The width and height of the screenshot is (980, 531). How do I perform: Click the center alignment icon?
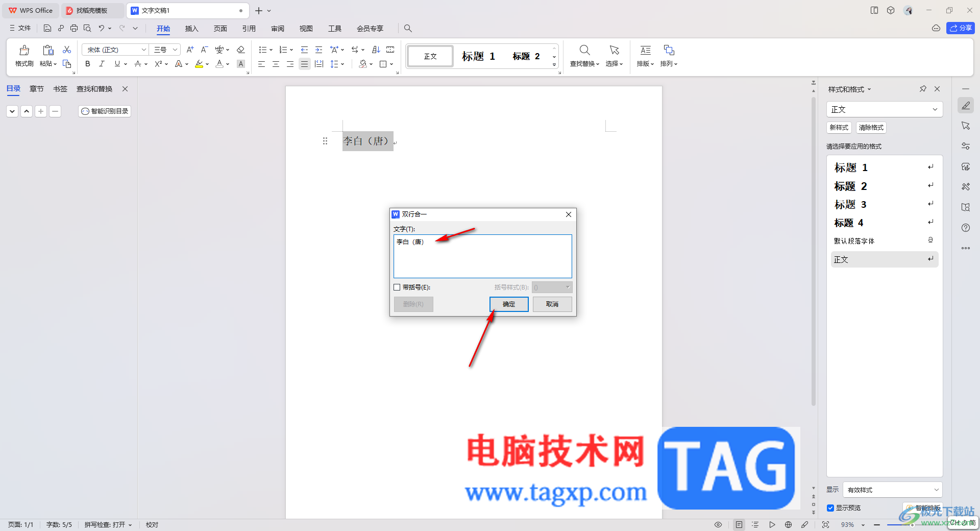point(276,64)
